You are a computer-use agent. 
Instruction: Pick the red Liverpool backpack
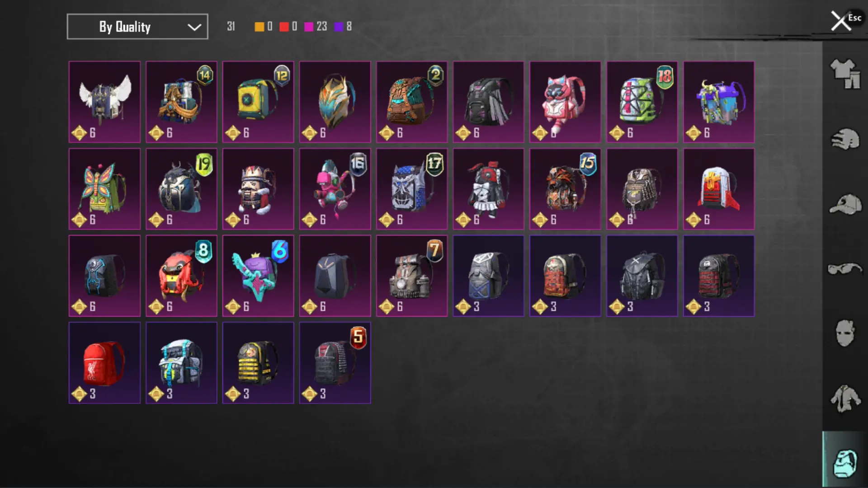click(104, 363)
